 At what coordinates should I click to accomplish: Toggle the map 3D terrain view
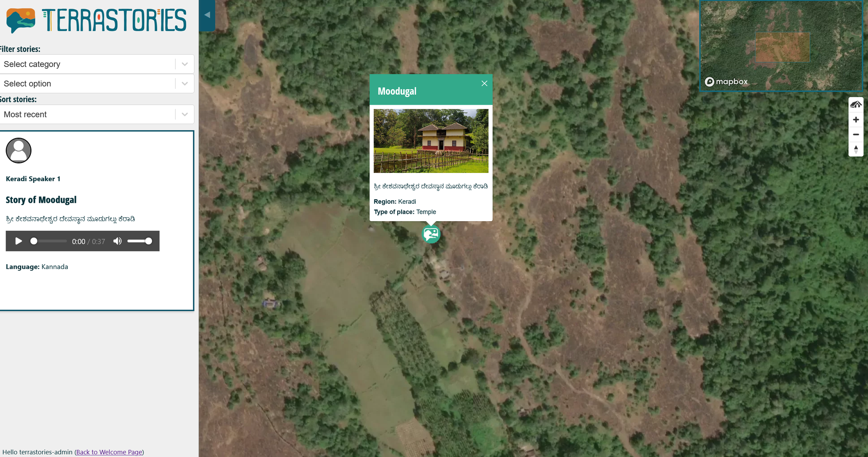tap(856, 104)
